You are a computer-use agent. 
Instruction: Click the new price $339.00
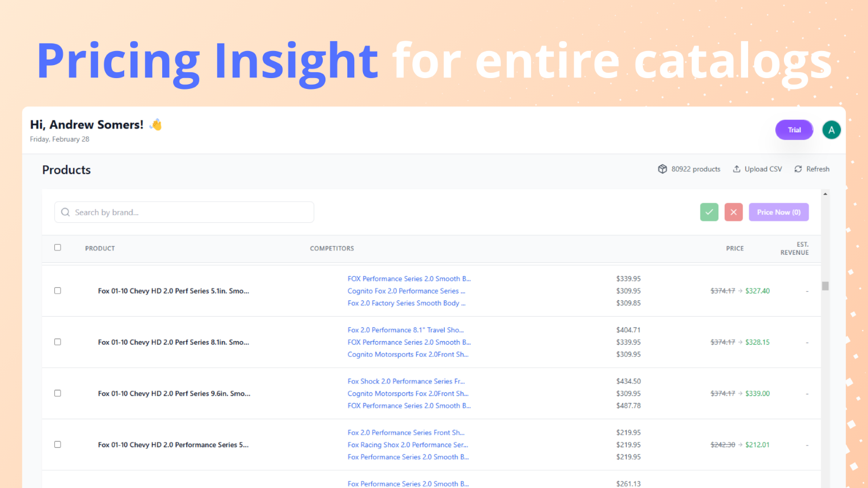757,394
